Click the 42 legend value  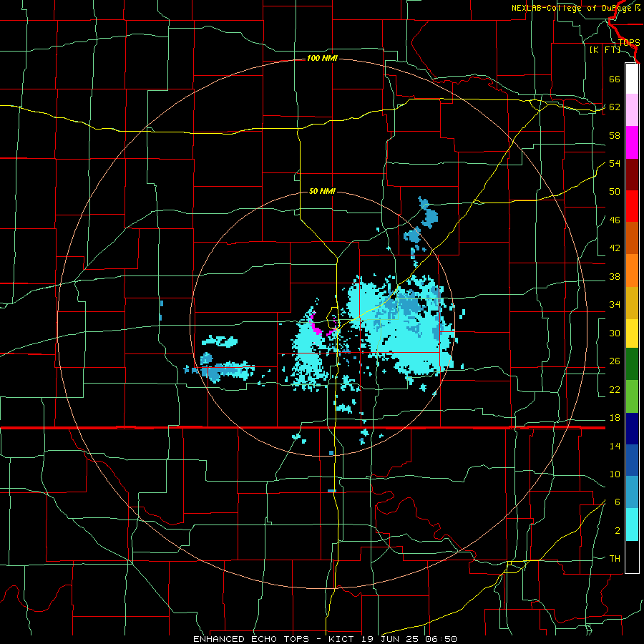(615, 248)
